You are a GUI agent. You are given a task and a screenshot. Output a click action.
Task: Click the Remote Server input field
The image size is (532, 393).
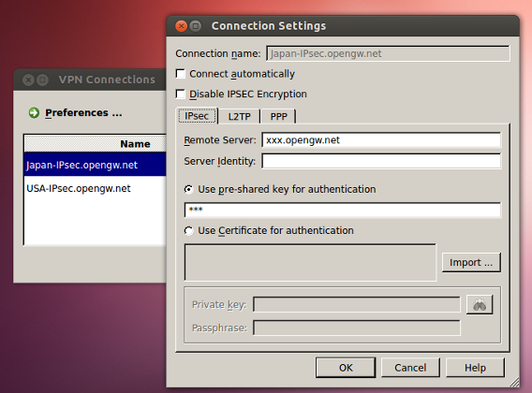pos(381,140)
